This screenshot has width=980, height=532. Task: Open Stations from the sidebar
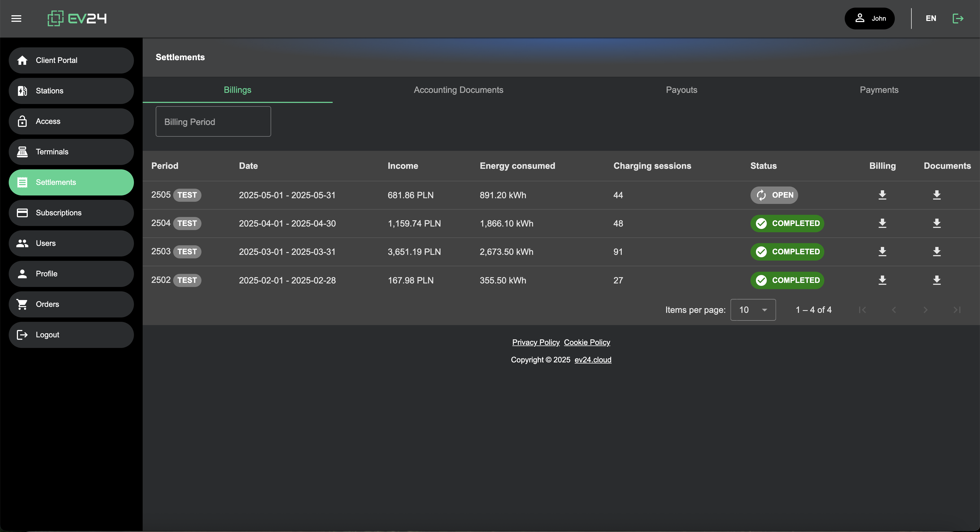tap(71, 91)
